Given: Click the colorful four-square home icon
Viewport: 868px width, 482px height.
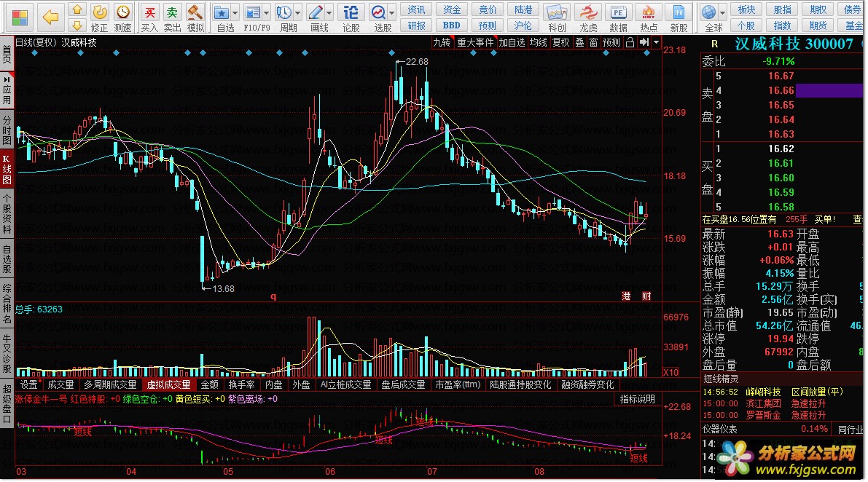Looking at the screenshot, I should (20, 17).
